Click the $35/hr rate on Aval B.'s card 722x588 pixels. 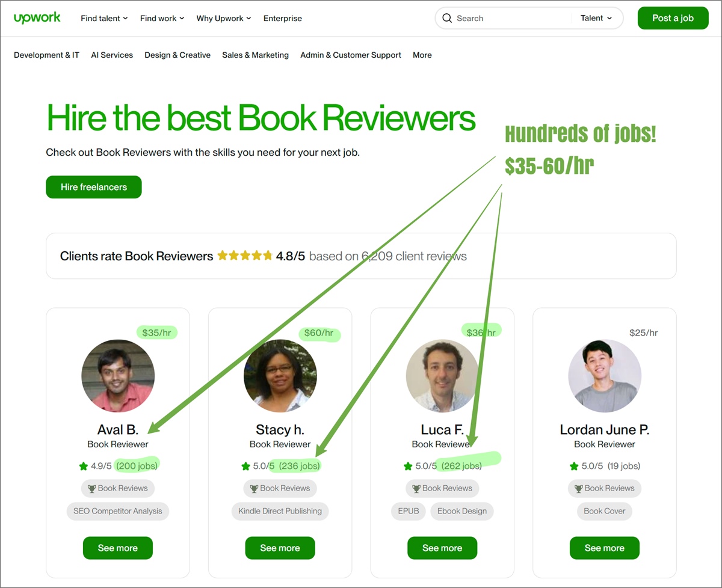(156, 332)
